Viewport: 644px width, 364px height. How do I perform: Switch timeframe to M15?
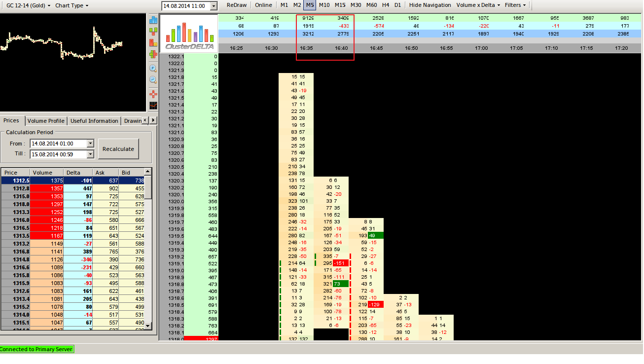tap(340, 5)
